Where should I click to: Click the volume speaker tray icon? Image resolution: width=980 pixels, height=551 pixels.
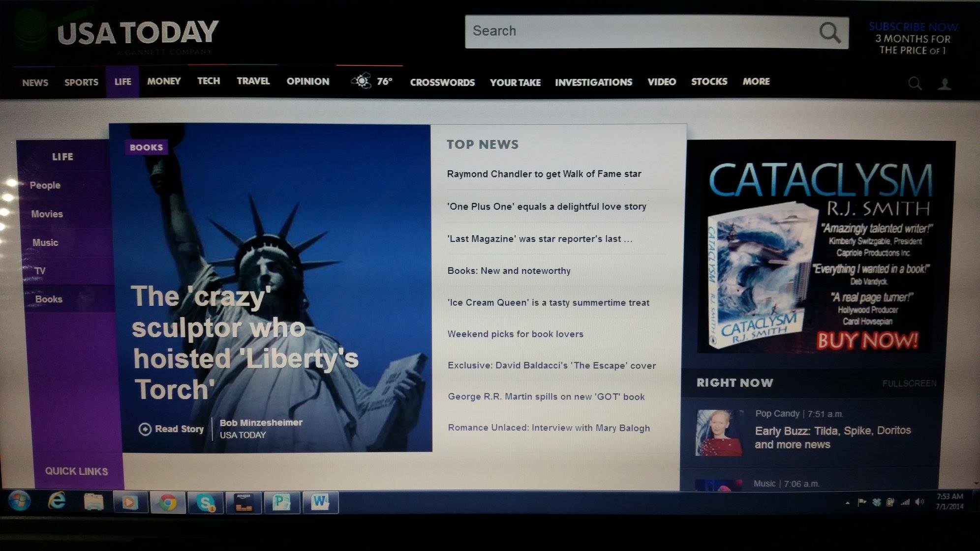point(919,502)
